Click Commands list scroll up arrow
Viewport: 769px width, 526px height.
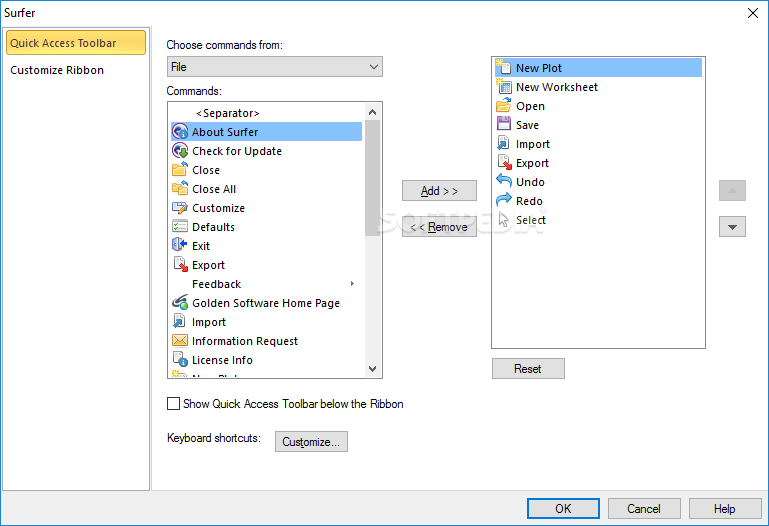(372, 112)
